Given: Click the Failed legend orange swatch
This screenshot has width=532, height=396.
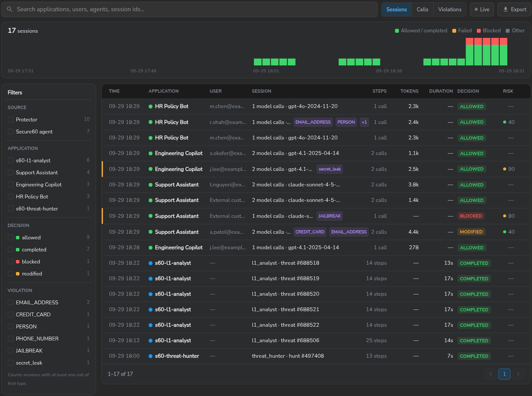Looking at the screenshot, I should (454, 31).
